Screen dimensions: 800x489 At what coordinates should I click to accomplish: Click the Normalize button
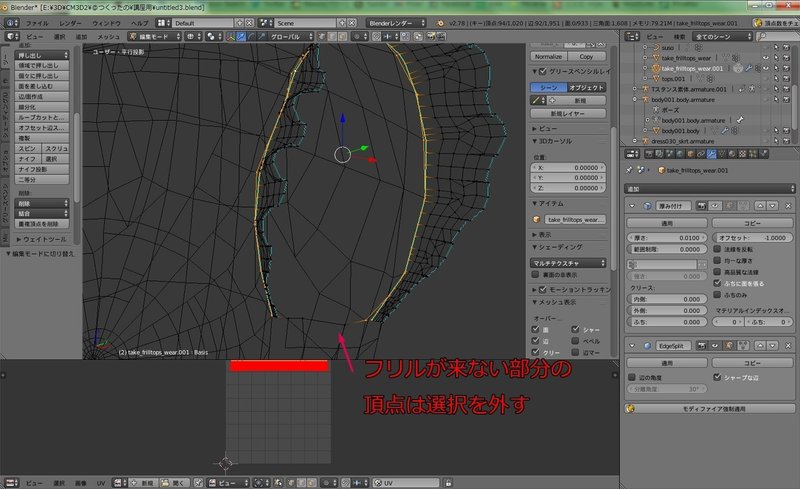click(548, 57)
